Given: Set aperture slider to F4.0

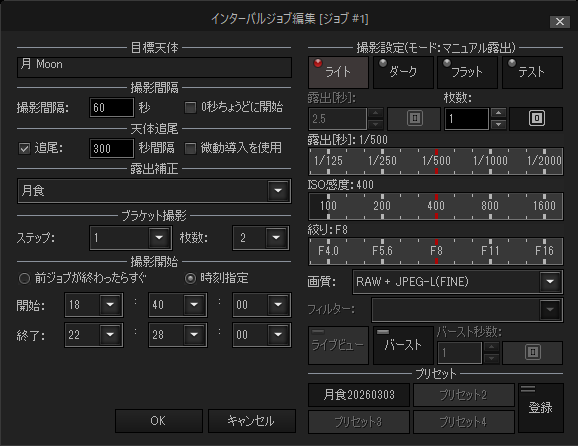Looking at the screenshot, I should (328, 251).
